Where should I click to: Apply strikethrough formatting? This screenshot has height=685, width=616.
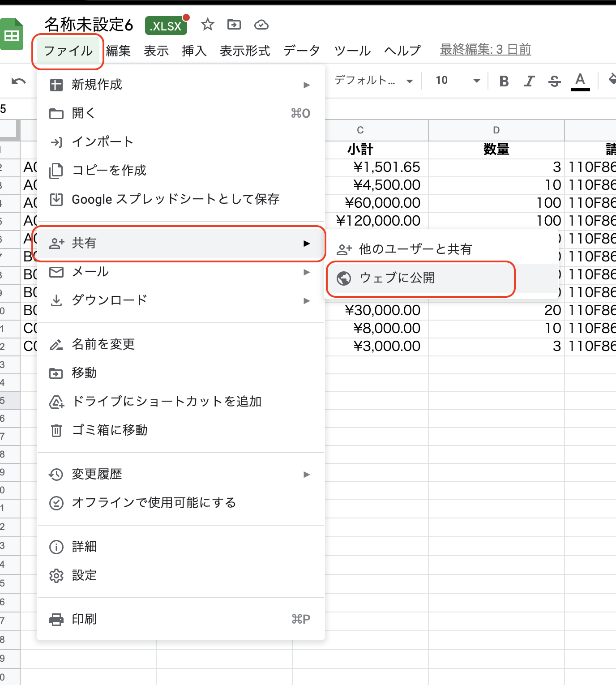[554, 81]
